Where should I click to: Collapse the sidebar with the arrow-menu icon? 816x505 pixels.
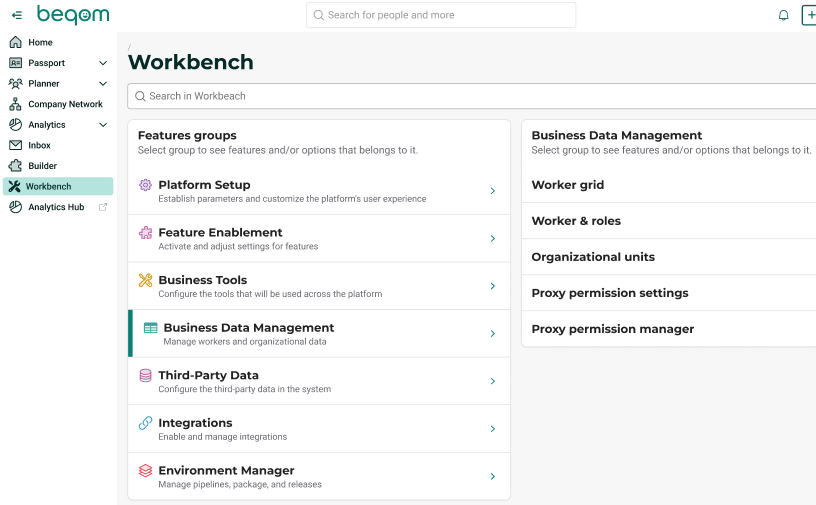[x=17, y=15]
